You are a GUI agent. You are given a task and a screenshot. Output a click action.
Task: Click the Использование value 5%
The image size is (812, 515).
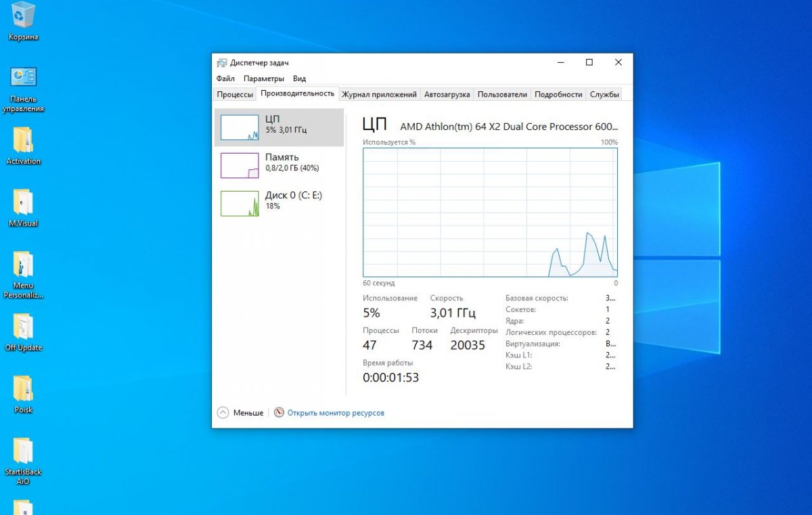point(371,313)
